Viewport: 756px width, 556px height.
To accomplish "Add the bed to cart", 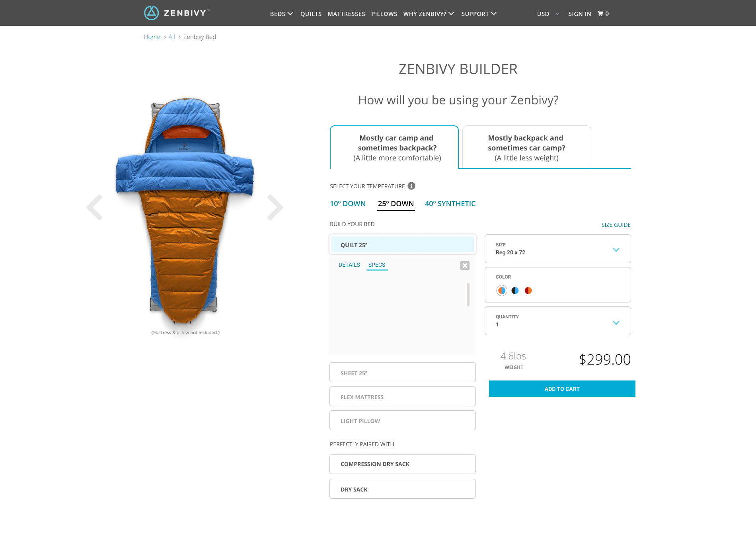I will pyautogui.click(x=562, y=389).
